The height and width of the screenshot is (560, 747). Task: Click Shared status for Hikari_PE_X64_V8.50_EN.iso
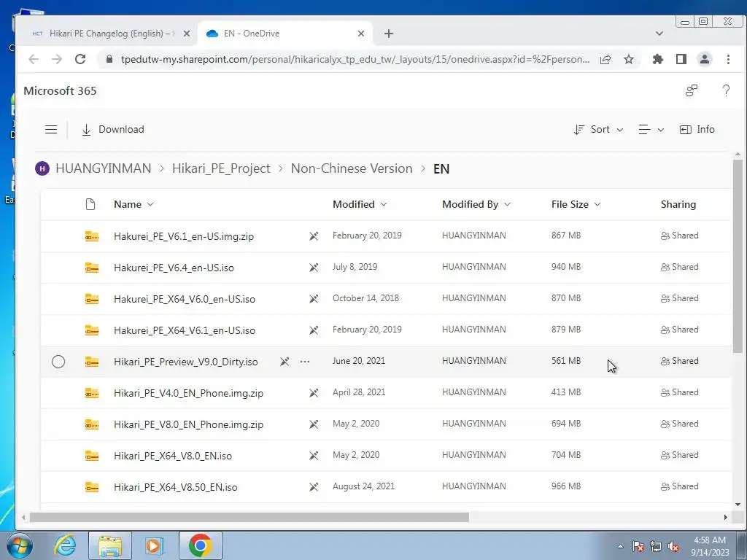pyautogui.click(x=680, y=486)
